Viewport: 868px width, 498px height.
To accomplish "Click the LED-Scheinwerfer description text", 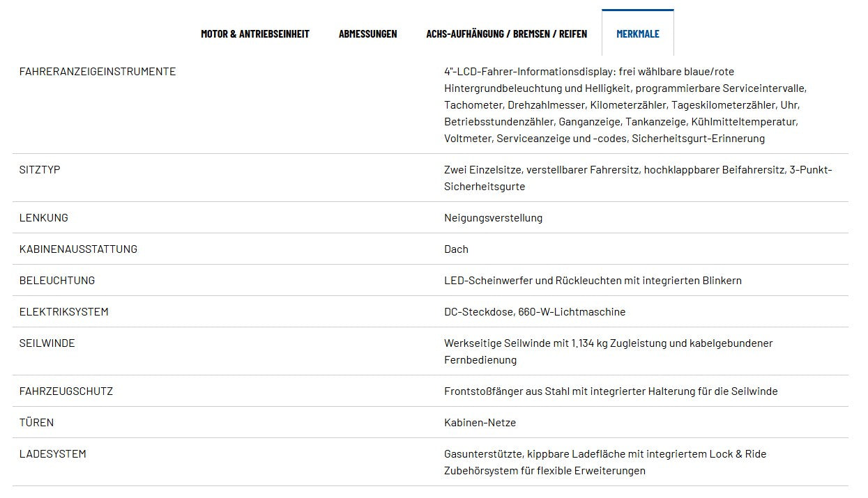I will (x=593, y=281).
